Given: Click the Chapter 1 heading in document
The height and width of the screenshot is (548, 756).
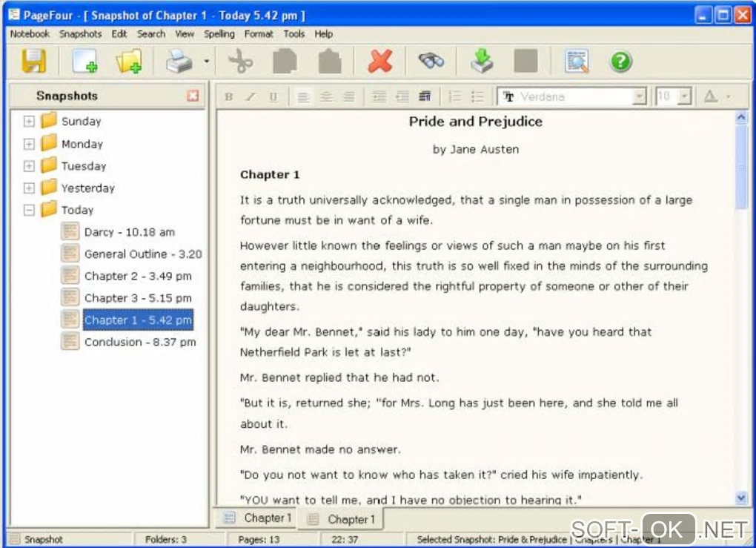Looking at the screenshot, I should point(270,174).
